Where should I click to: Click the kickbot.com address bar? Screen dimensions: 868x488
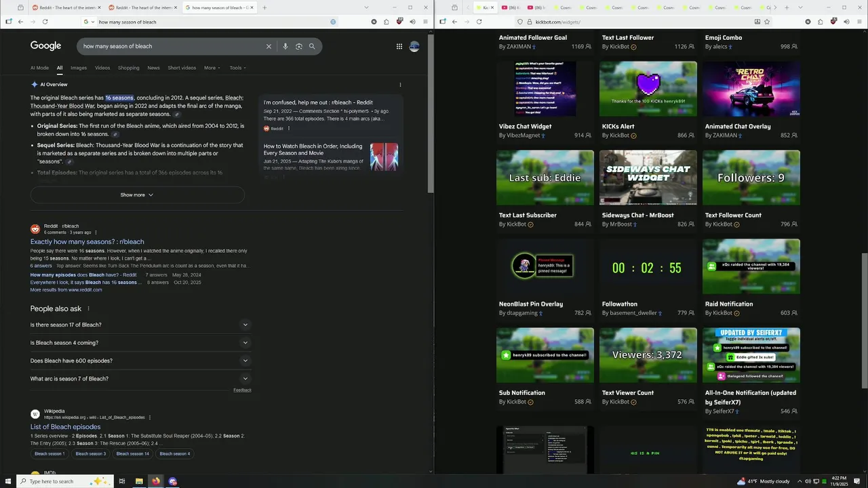tap(637, 22)
